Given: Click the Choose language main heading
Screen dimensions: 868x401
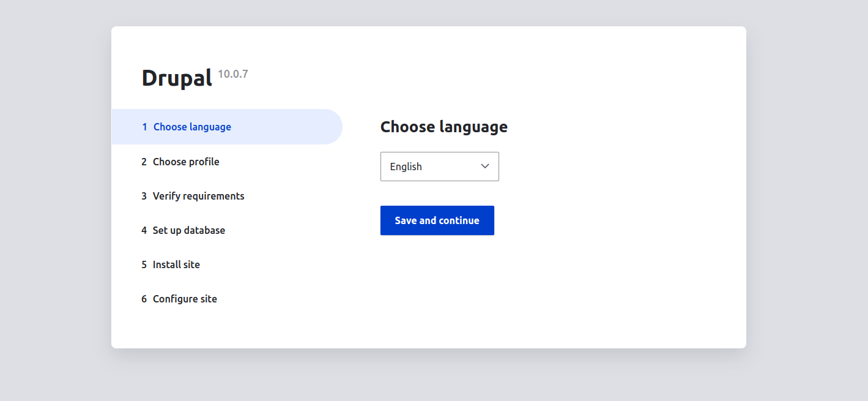Looking at the screenshot, I should tap(443, 127).
